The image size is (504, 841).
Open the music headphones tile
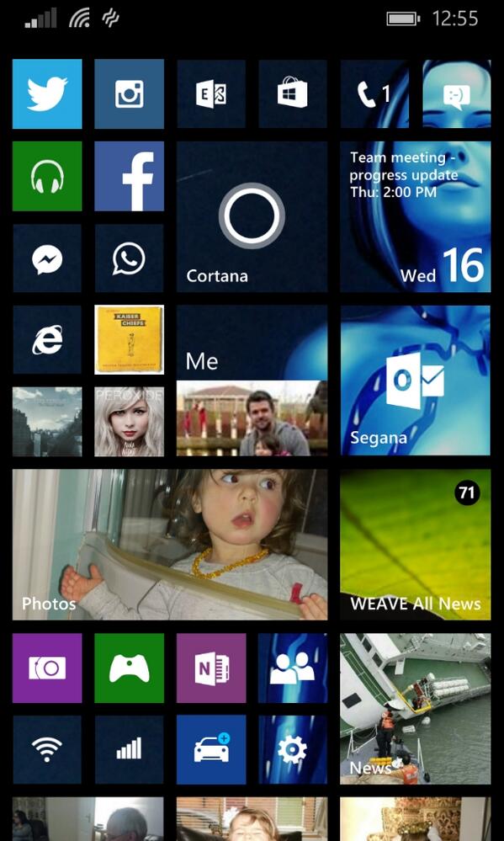pos(47,177)
